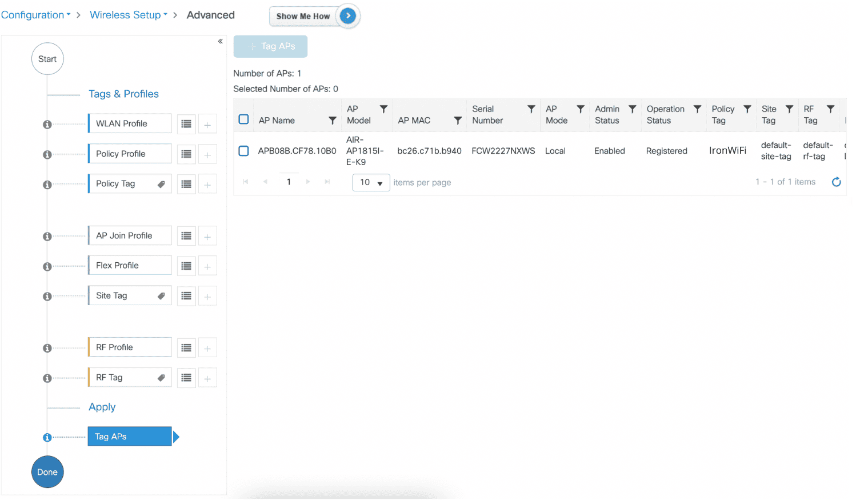Collapse the left workflow panel
Image resolution: width=868 pixels, height=504 pixels.
[220, 41]
